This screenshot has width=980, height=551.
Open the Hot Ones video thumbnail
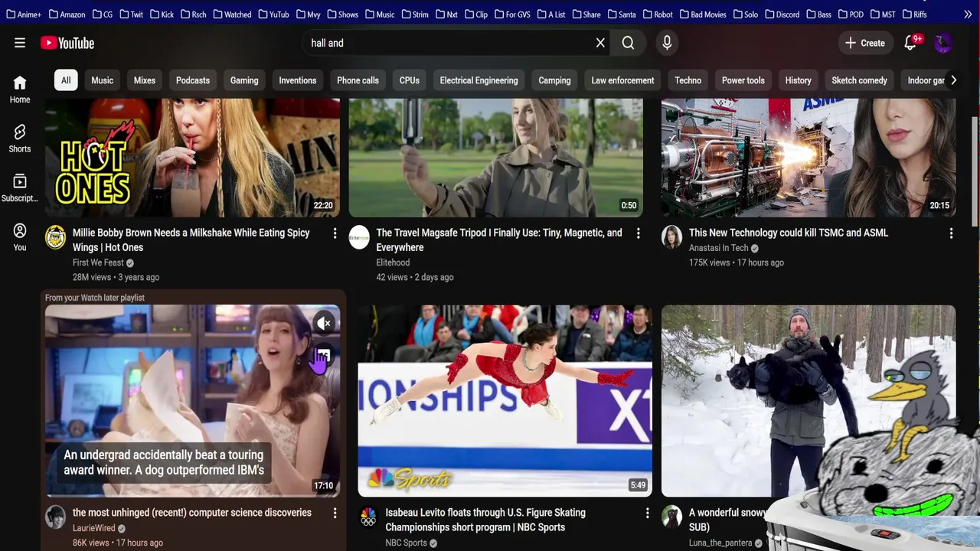pyautogui.click(x=192, y=158)
